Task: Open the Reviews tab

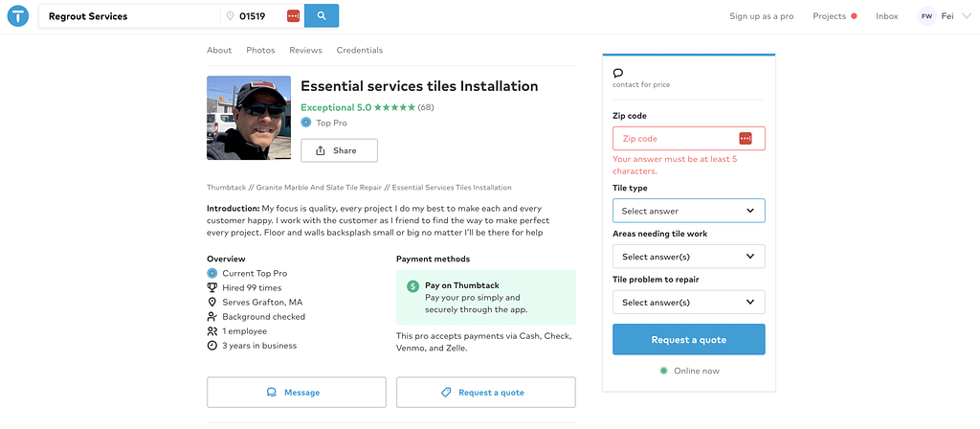Action: tap(305, 50)
